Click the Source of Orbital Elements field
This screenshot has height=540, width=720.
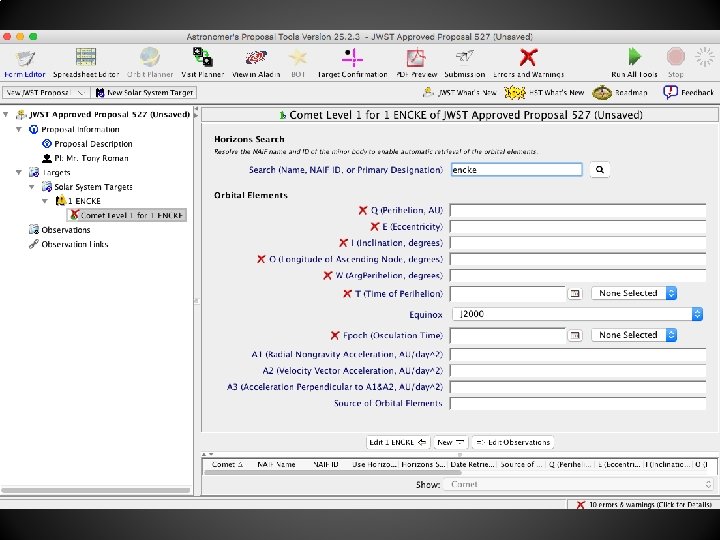point(578,403)
